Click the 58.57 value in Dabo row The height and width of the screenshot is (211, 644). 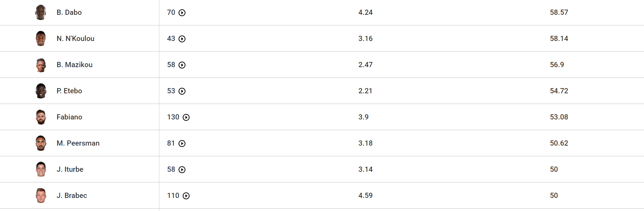click(x=559, y=12)
